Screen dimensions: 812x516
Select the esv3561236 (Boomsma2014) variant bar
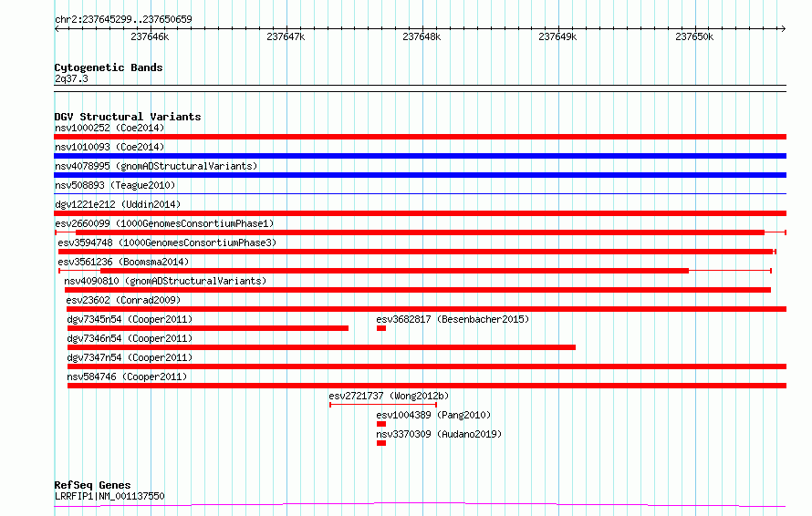(415, 271)
